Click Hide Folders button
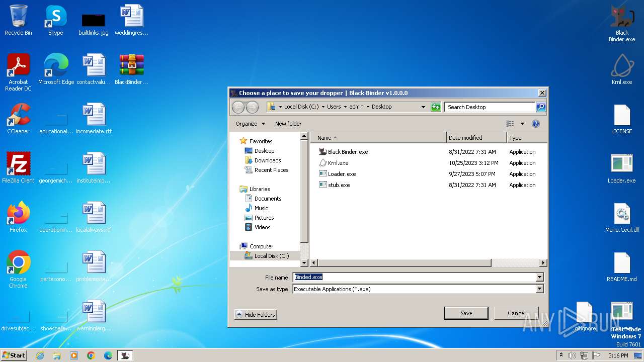This screenshot has width=644, height=362. pyautogui.click(x=256, y=314)
